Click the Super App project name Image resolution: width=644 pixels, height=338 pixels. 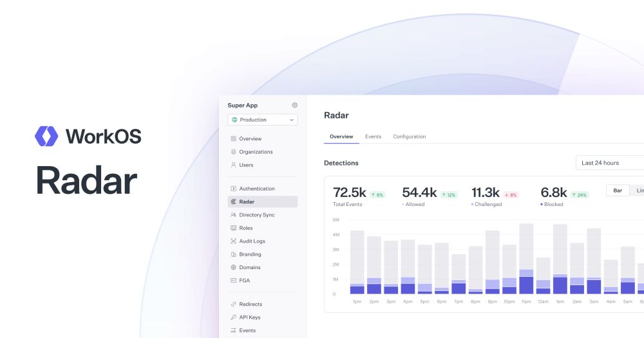click(x=242, y=105)
